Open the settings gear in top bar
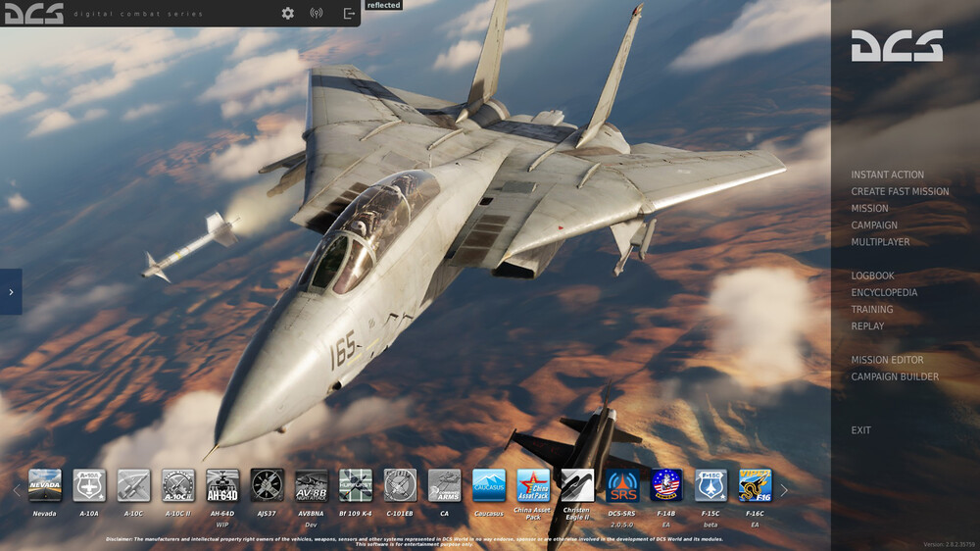 pyautogui.click(x=287, y=13)
